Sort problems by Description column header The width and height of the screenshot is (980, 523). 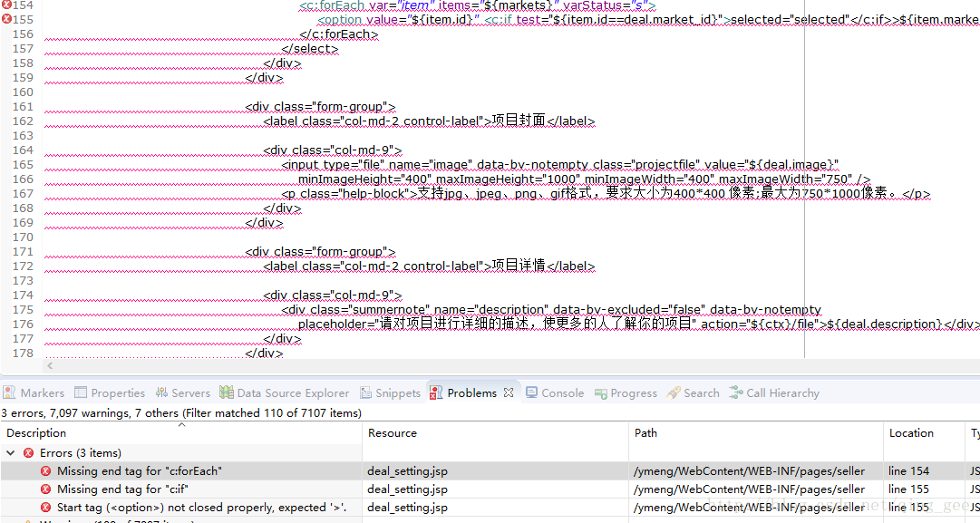pyautogui.click(x=181, y=433)
